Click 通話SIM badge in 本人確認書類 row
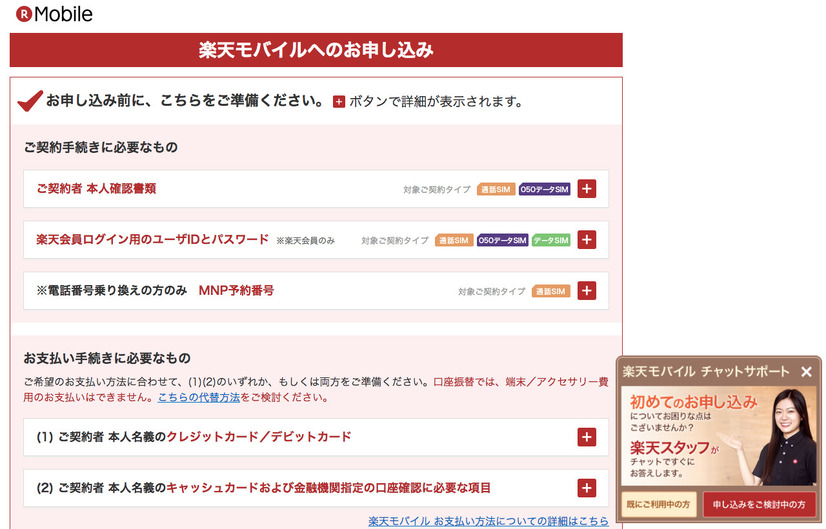Viewport: 826px width, 529px height. tap(496, 189)
